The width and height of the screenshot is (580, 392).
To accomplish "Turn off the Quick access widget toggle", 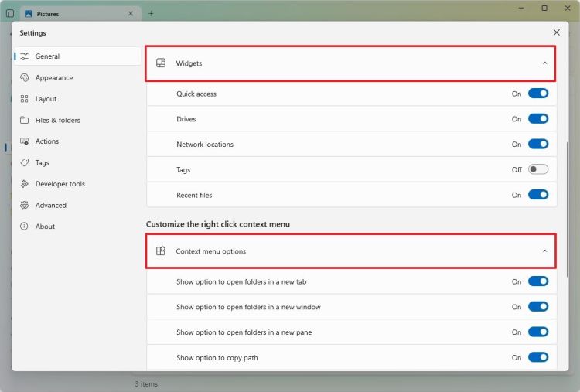I will coord(537,94).
